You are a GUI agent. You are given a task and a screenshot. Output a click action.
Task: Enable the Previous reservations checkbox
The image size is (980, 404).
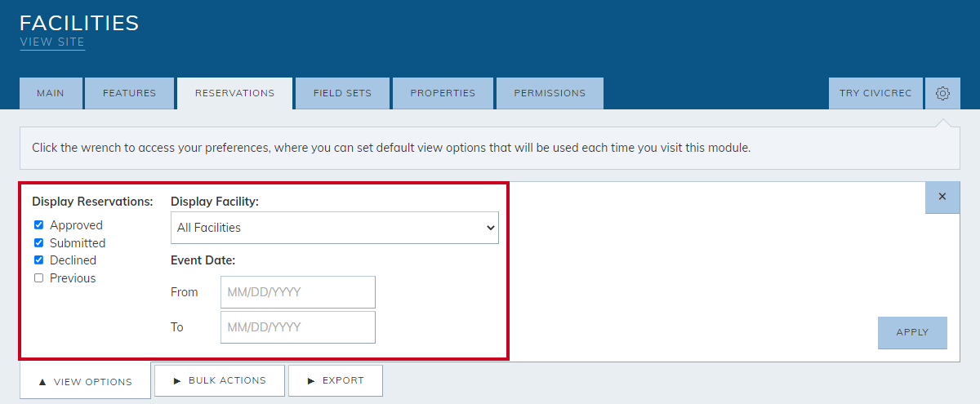tap(38, 277)
